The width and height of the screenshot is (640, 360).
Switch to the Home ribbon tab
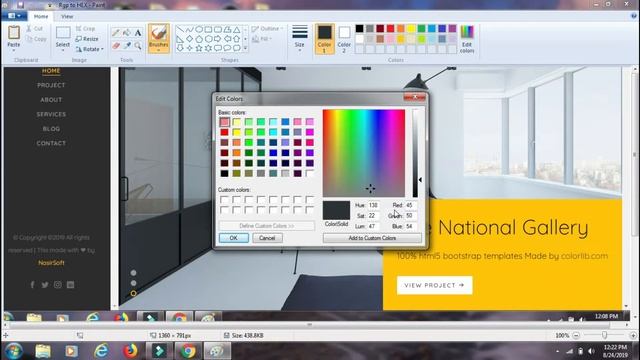click(41, 16)
